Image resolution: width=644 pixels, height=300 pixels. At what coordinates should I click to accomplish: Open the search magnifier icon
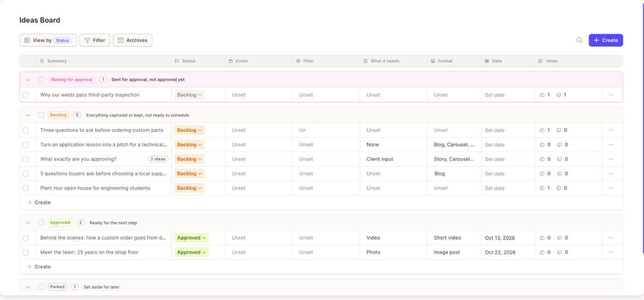tap(579, 40)
